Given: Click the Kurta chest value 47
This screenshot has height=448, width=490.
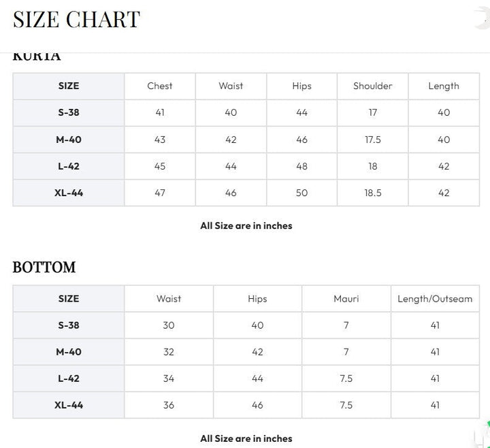Looking at the screenshot, I should coord(160,193).
